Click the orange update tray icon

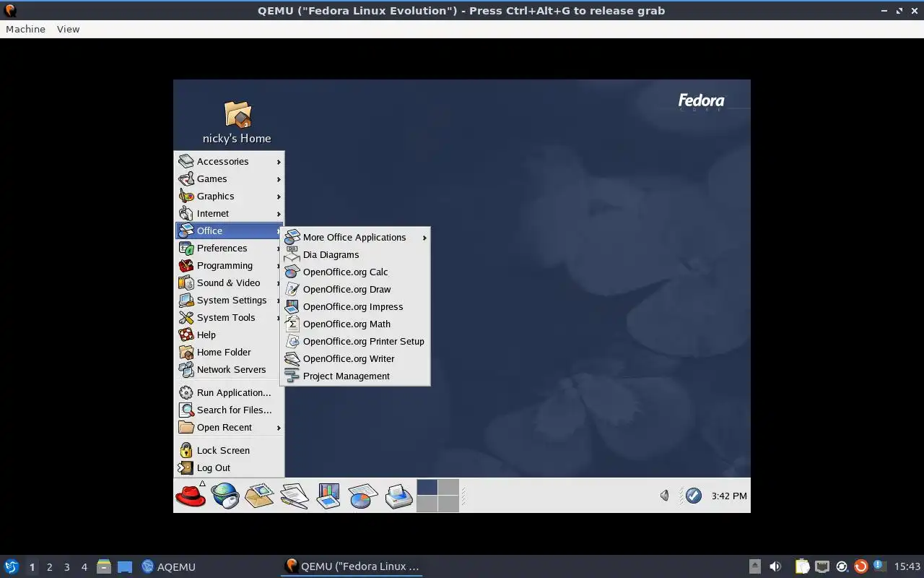(x=860, y=566)
